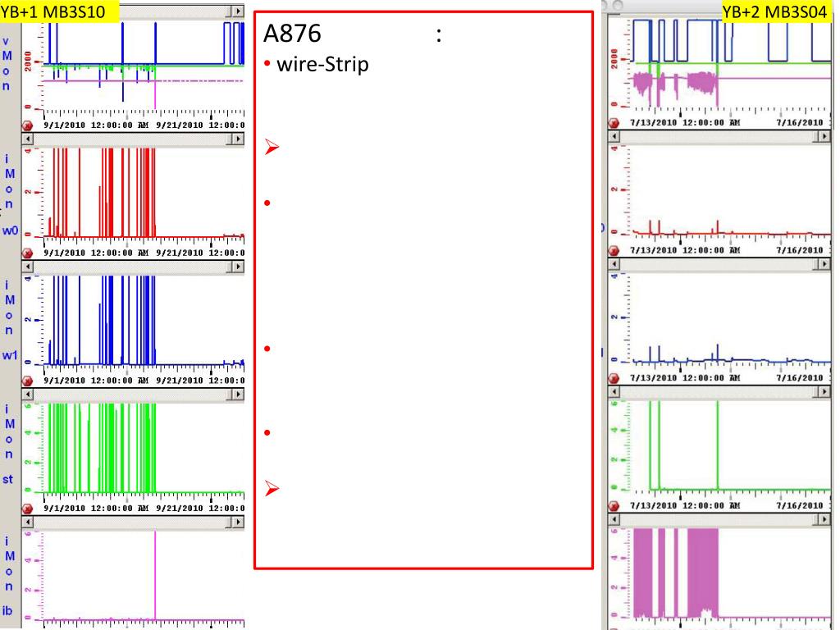Click left scroll arrow below YB+2 MB3S04 top voltage plot
The height and width of the screenshot is (630, 840).
point(614,136)
